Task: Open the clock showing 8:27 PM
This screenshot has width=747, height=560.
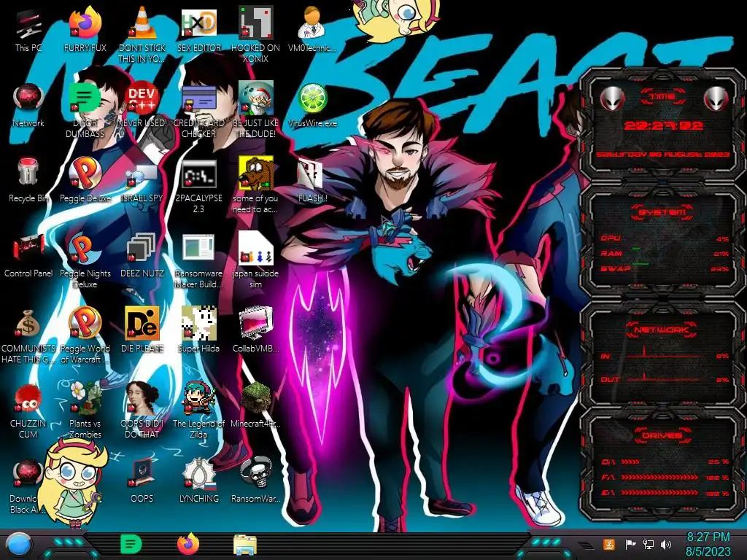Action: tap(708, 544)
